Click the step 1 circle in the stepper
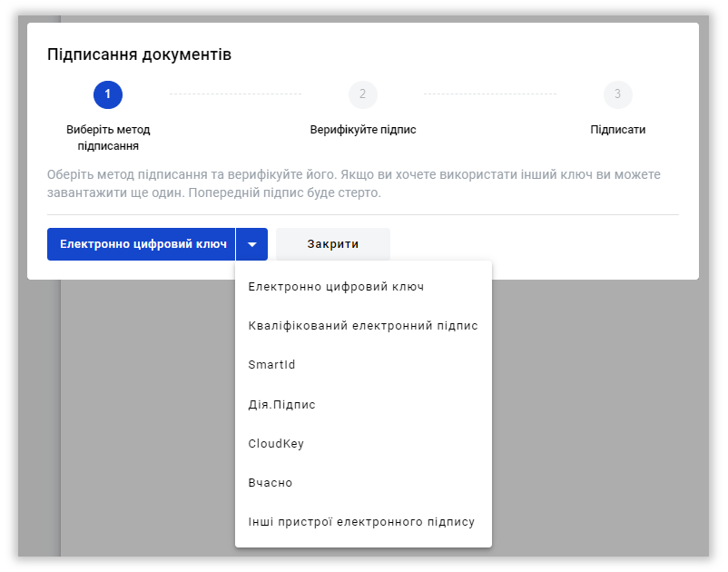 click(x=108, y=94)
